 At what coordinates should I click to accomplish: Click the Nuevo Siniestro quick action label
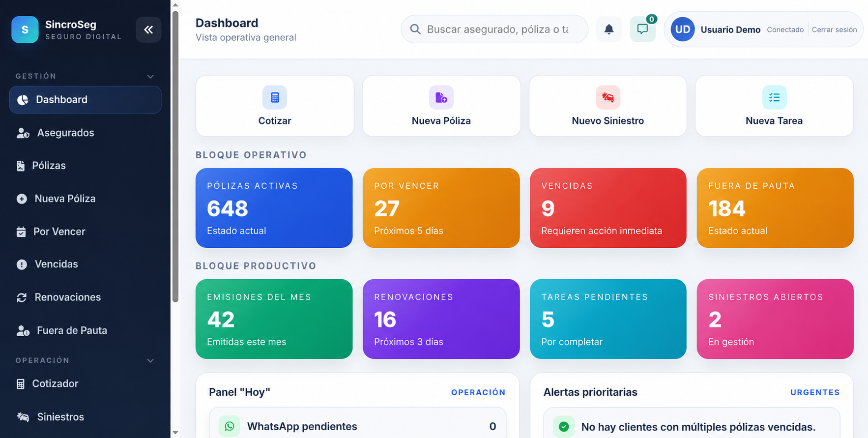(x=608, y=121)
